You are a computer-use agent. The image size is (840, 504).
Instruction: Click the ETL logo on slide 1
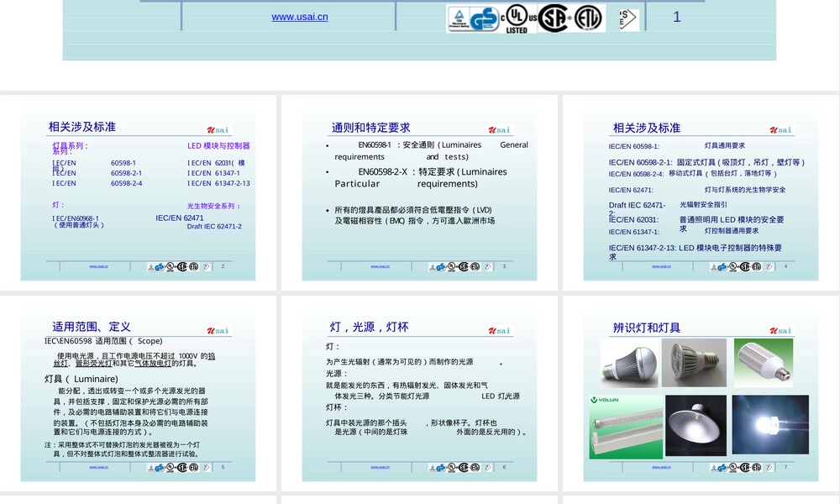pos(588,18)
